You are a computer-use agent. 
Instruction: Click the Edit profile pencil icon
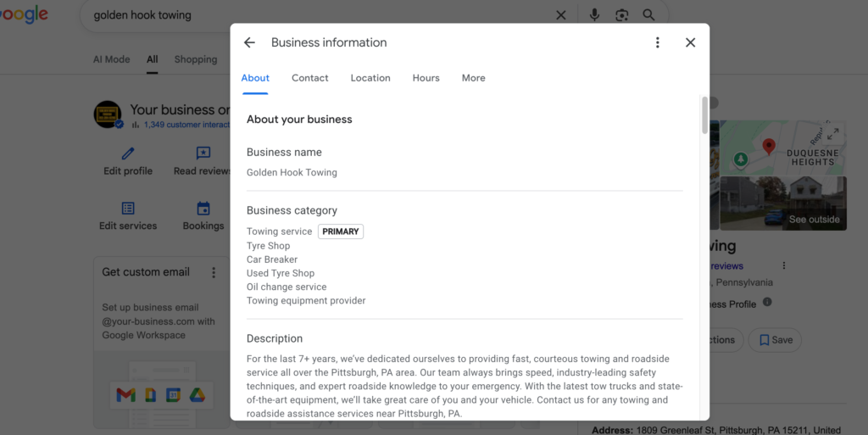[x=128, y=153]
